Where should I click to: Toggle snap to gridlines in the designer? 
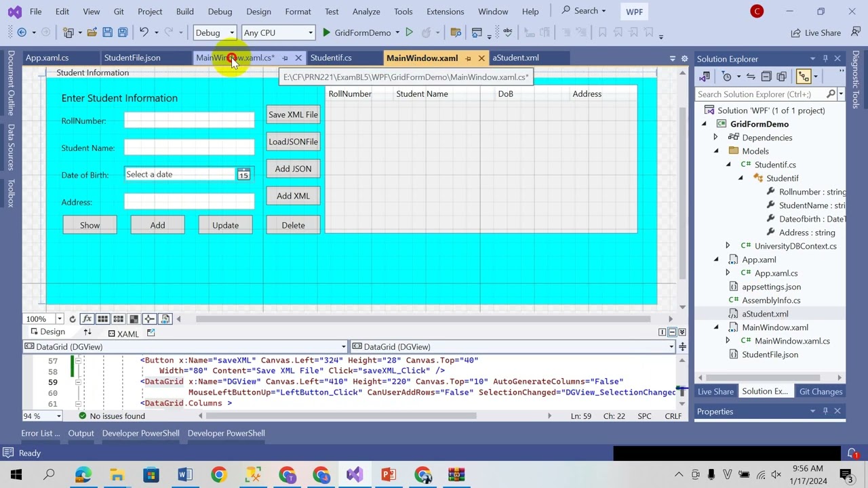click(x=118, y=319)
